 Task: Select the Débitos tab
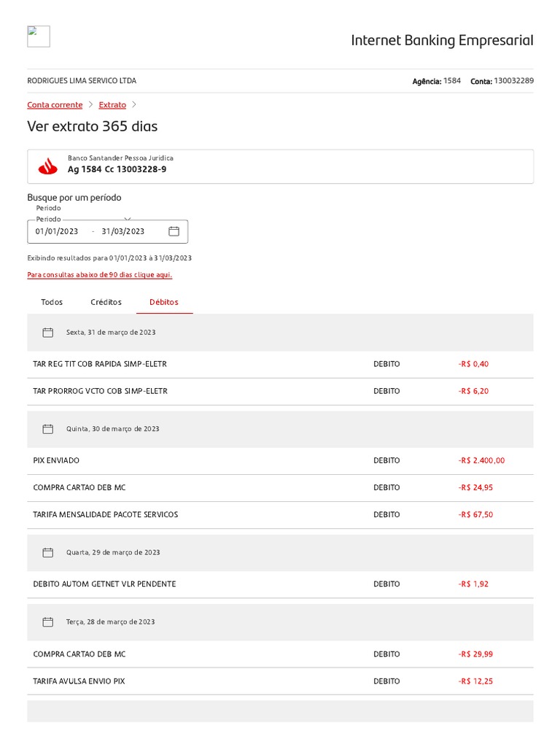[164, 302]
